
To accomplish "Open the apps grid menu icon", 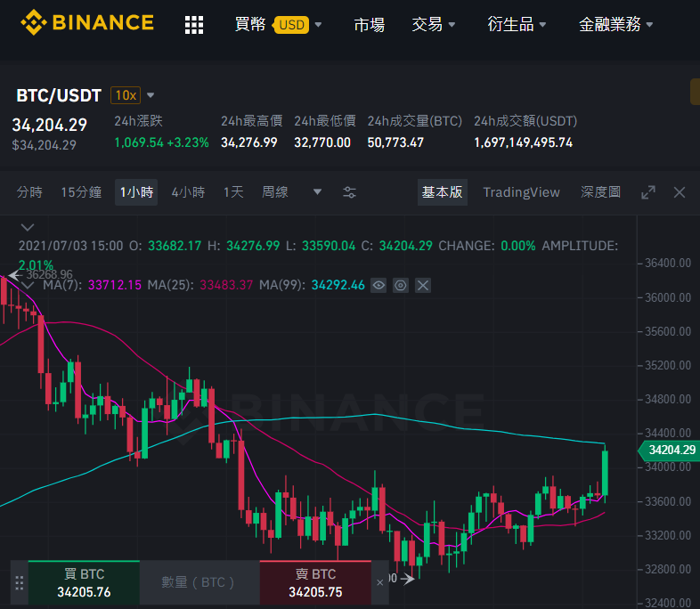I will pyautogui.click(x=194, y=25).
